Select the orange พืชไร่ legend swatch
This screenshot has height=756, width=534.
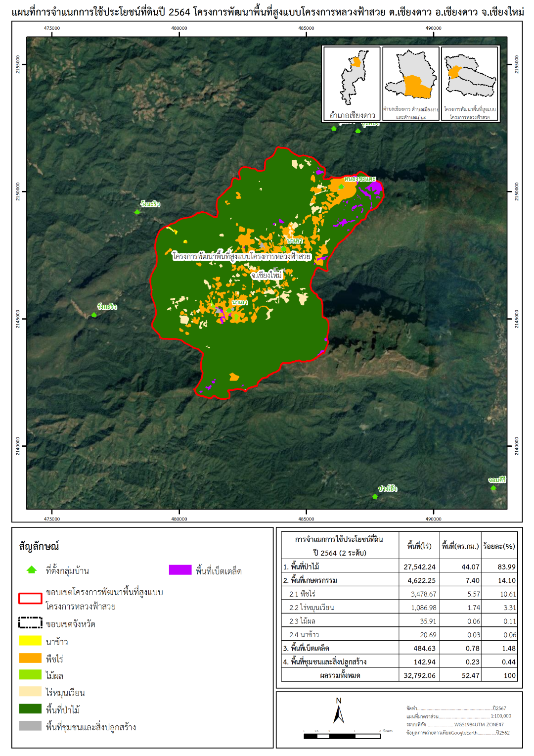tap(30, 658)
